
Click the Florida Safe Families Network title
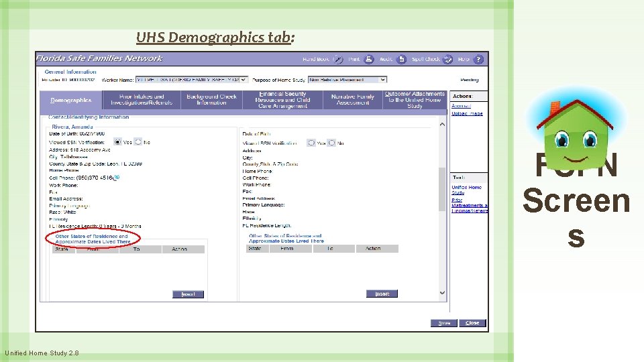click(x=99, y=58)
